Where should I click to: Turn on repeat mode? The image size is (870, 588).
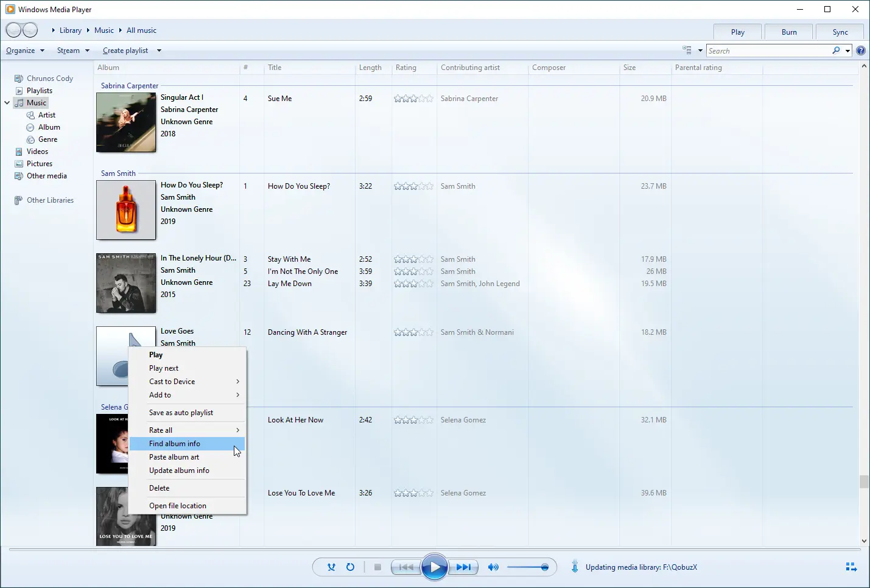(351, 567)
